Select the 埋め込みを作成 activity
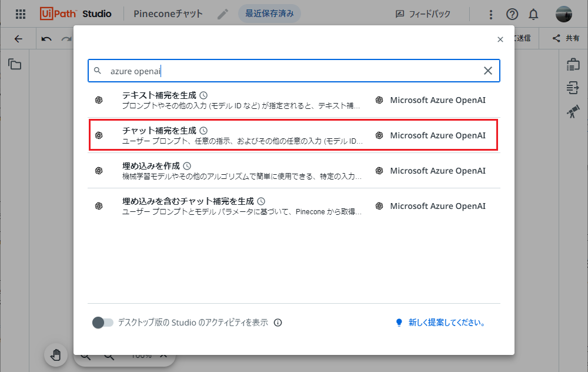Screen dimensions: 588x372 294,171
